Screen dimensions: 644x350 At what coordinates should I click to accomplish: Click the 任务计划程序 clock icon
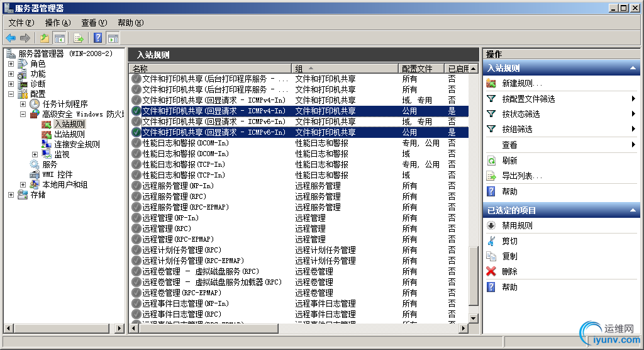(x=35, y=104)
